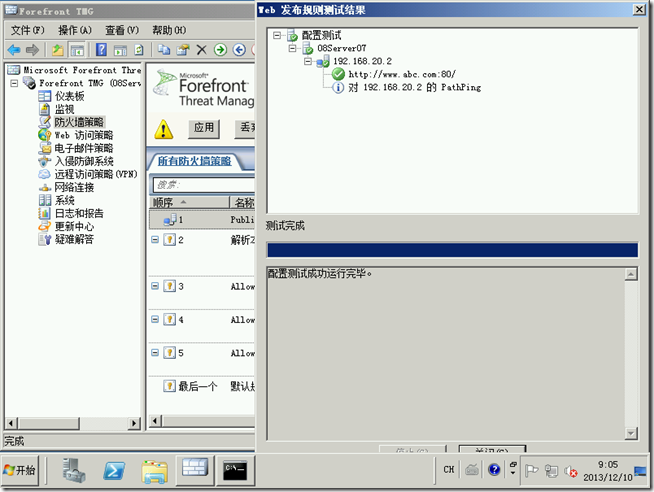Click the muted volume tray icon
654x492 pixels.
(571, 471)
